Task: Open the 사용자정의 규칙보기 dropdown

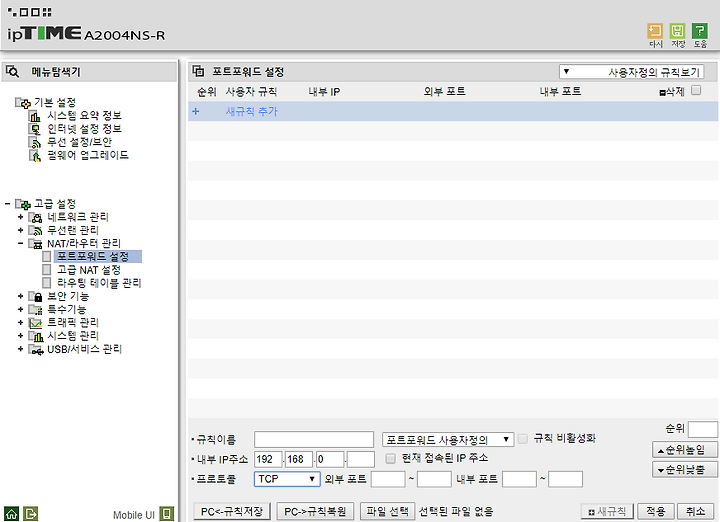Action: coord(631,72)
